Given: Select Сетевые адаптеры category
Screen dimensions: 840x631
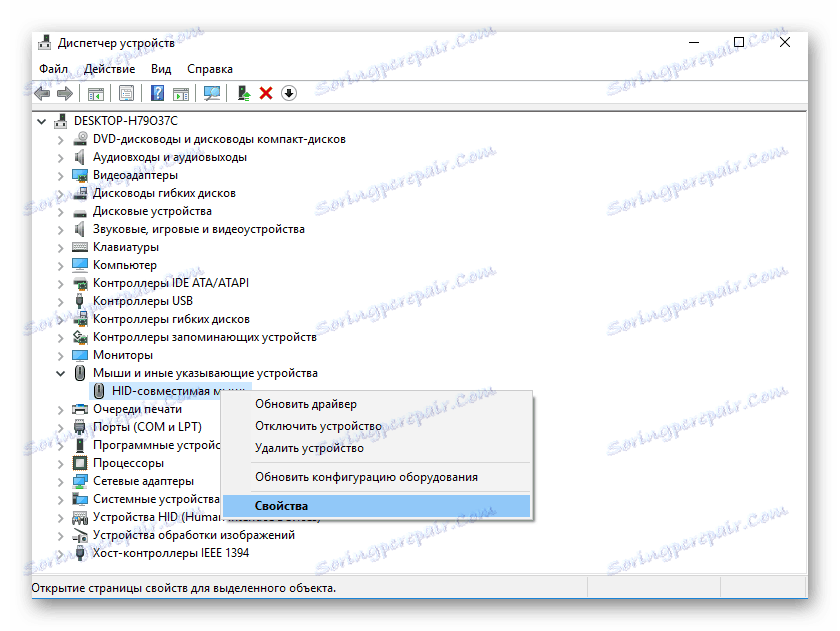Looking at the screenshot, I should point(143,481).
